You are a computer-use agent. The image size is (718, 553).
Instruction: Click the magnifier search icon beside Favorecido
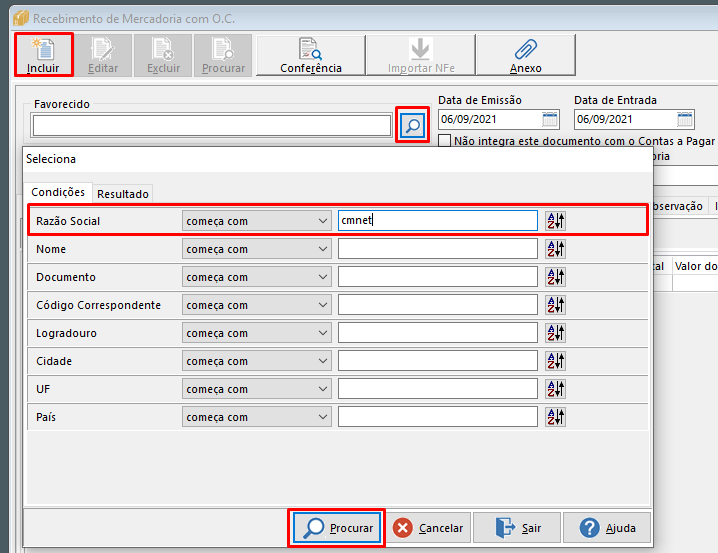click(413, 125)
